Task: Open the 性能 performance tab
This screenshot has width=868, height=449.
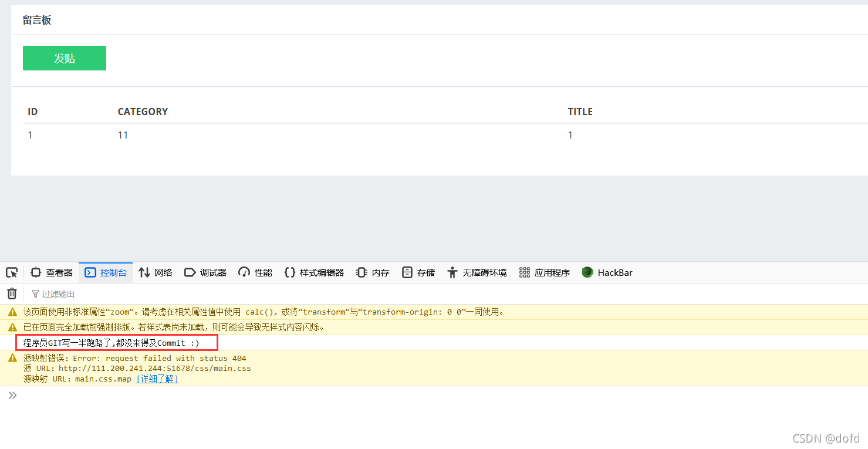Action: tap(255, 272)
